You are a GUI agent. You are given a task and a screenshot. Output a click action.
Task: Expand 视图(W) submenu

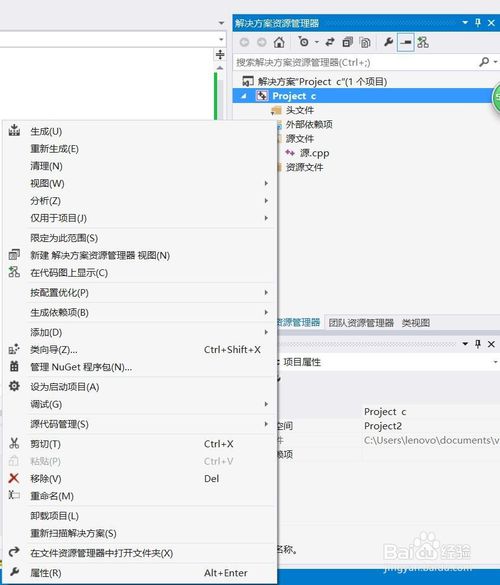(x=140, y=184)
